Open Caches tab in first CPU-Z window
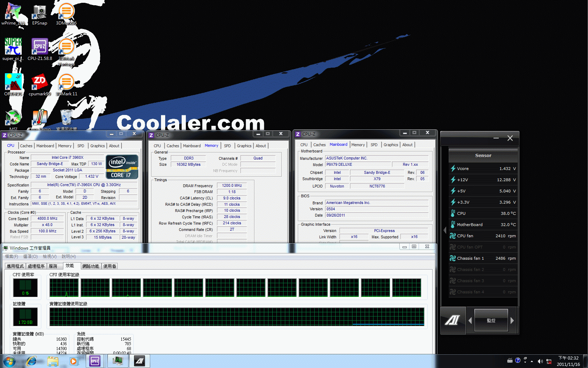The image size is (588, 368). point(26,146)
